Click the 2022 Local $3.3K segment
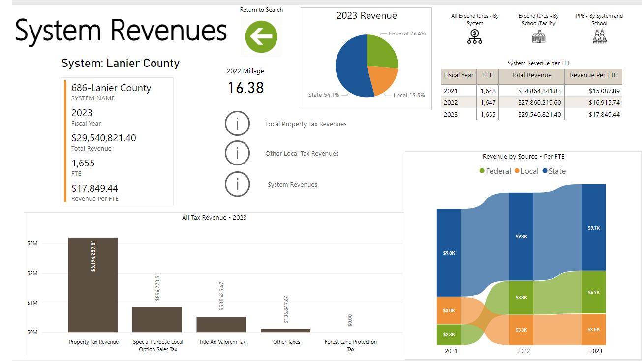Screen dimensions: 644x361 coord(521,330)
